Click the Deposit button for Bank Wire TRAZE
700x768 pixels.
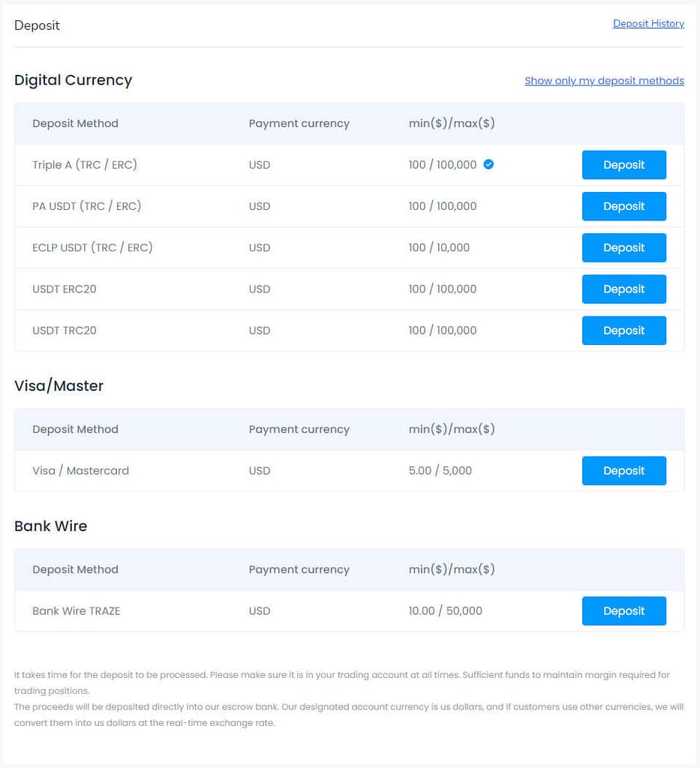click(x=623, y=610)
